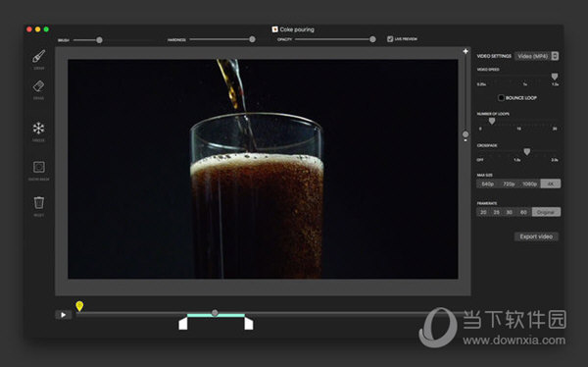Click the yellow timeline pin marker
This screenshot has height=367, width=588.
coord(79,306)
